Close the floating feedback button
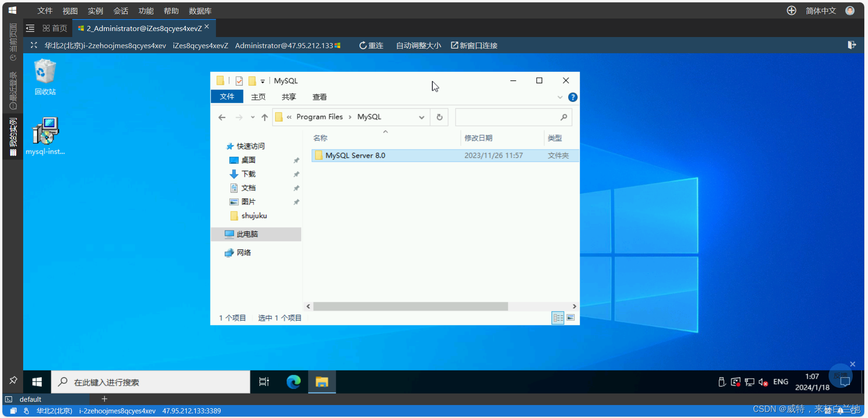This screenshot has height=418, width=868. pos(853,364)
